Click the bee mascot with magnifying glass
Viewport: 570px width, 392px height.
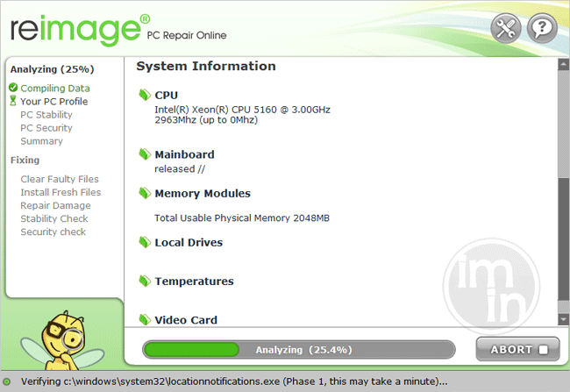pos(61,340)
